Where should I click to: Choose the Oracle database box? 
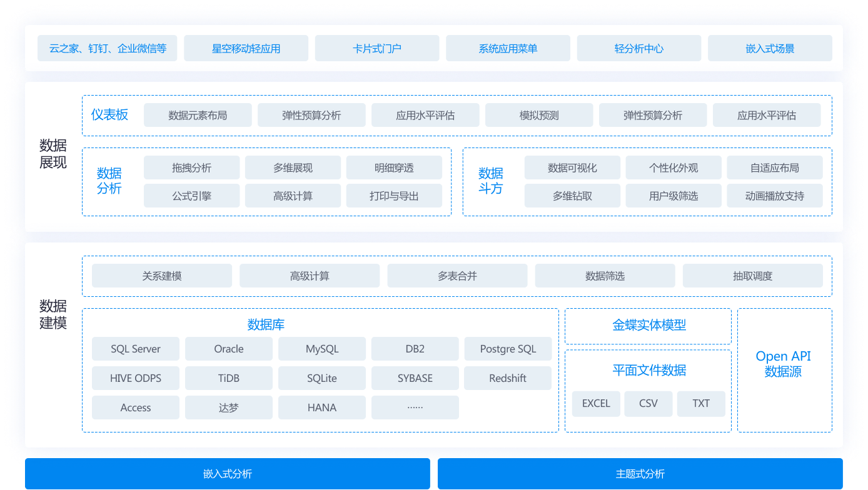(x=229, y=349)
